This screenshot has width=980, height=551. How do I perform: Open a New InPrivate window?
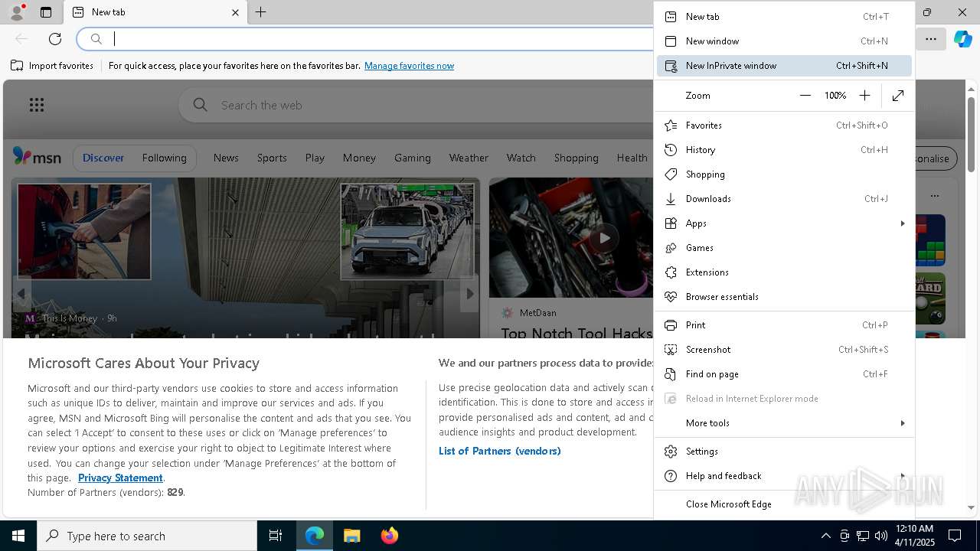[x=784, y=66]
